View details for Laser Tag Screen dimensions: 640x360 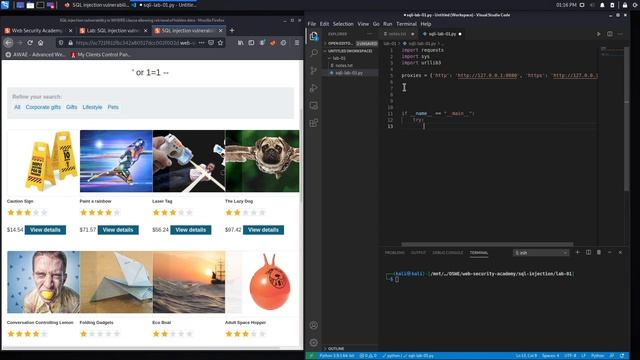191,230
